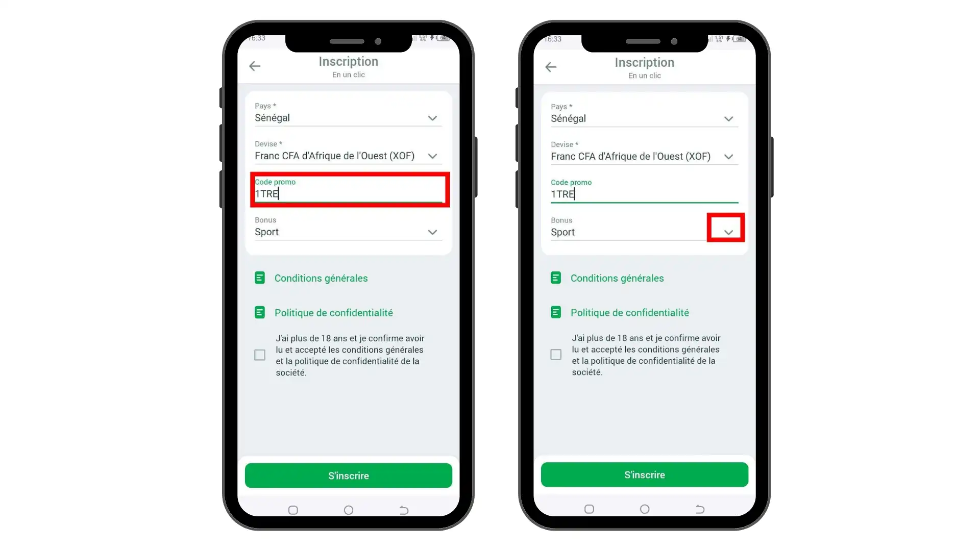This screenshot has height=551, width=980.
Task: Click the Conditions générales document icon
Action: tap(259, 278)
